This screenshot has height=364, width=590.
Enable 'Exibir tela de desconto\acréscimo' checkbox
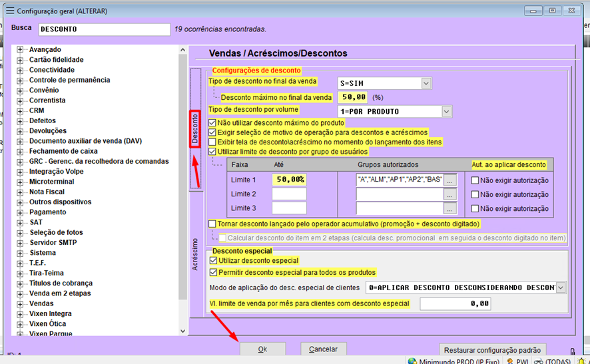coord(212,142)
